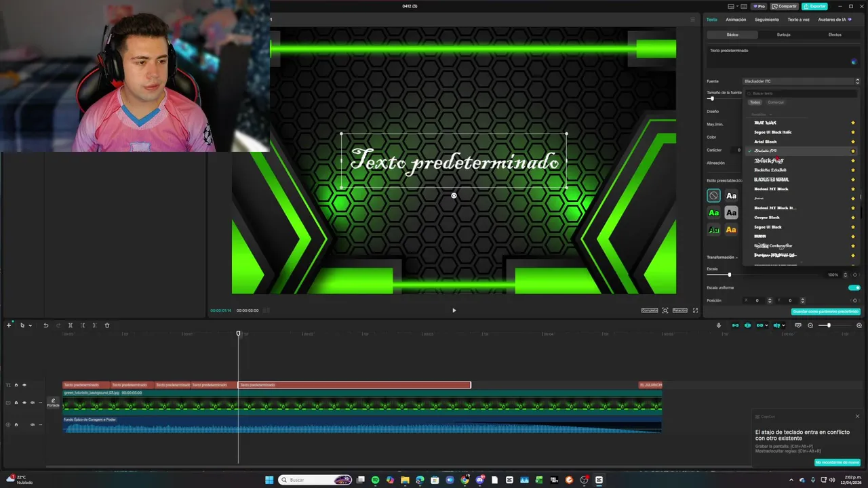The image size is (868, 488).
Task: Adjust the timeline zoom slider handle
Action: [x=829, y=326]
